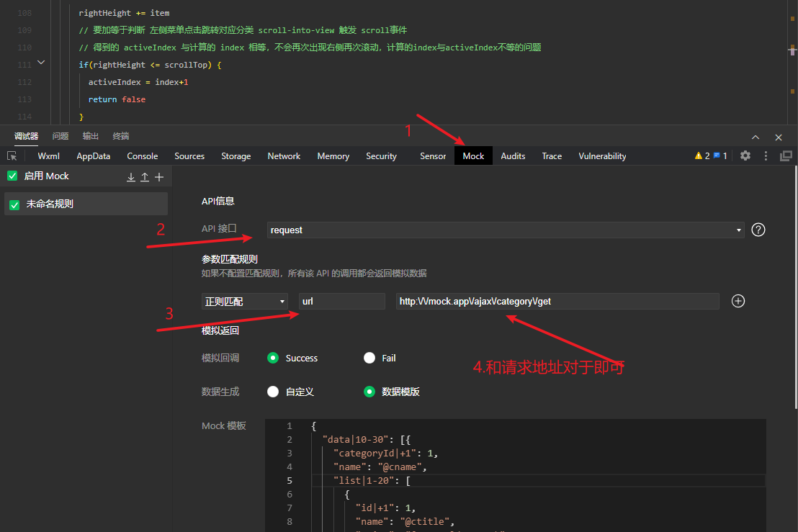This screenshot has width=798, height=532.
Task: Open the Console tab
Action: (x=143, y=156)
